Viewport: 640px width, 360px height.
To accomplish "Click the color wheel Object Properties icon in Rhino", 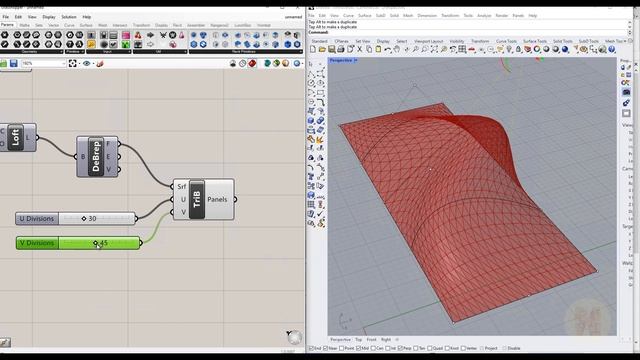I will pos(537,49).
